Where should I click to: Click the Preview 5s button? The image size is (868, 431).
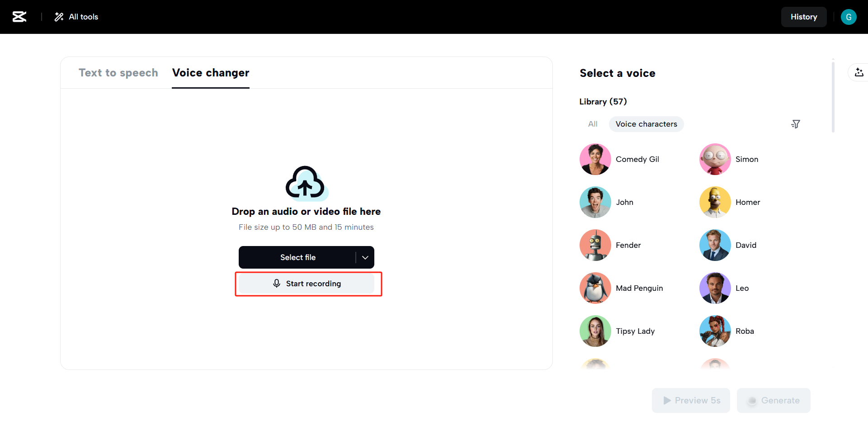691,400
